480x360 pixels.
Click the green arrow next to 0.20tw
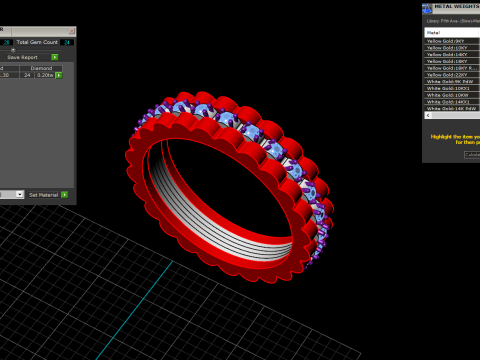point(59,75)
